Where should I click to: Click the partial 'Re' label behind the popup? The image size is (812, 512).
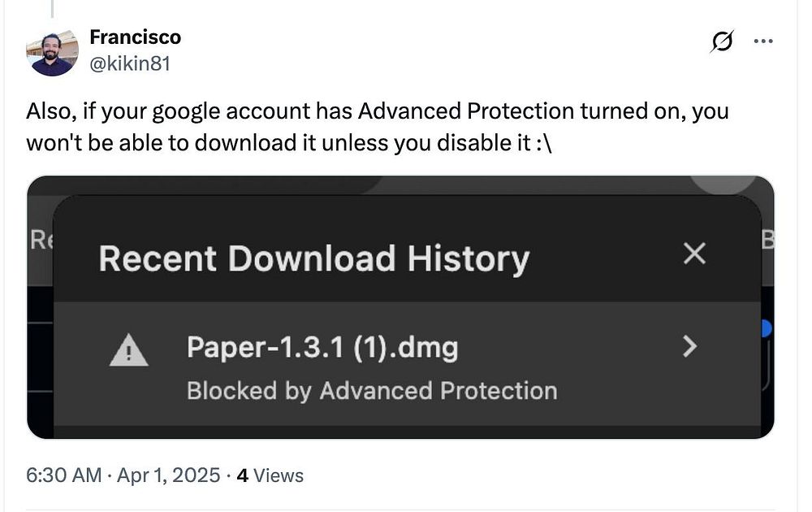pos(40,241)
